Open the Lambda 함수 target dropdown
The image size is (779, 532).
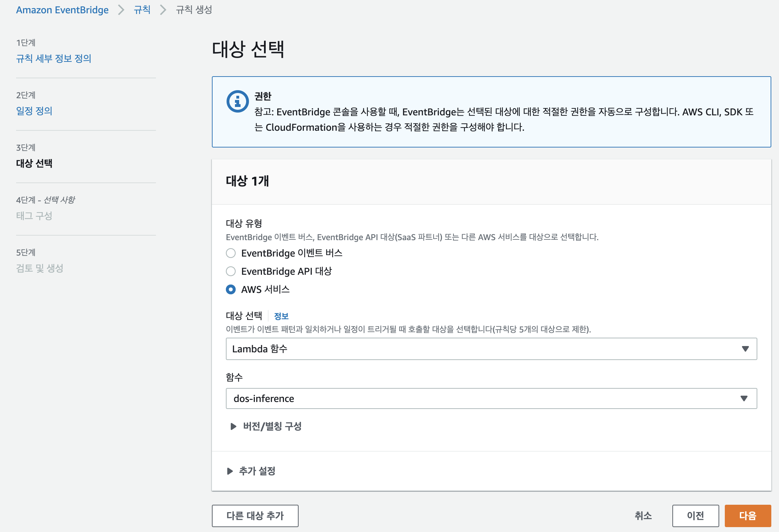coord(491,349)
